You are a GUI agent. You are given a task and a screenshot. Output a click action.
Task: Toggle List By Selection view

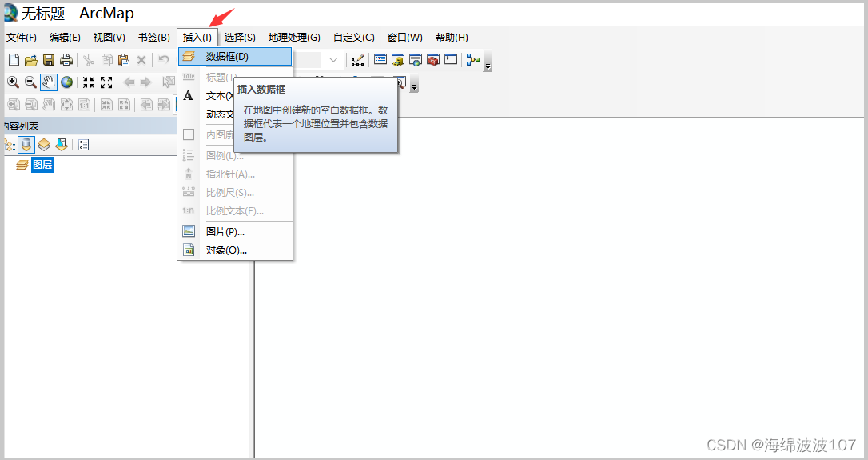tap(62, 145)
